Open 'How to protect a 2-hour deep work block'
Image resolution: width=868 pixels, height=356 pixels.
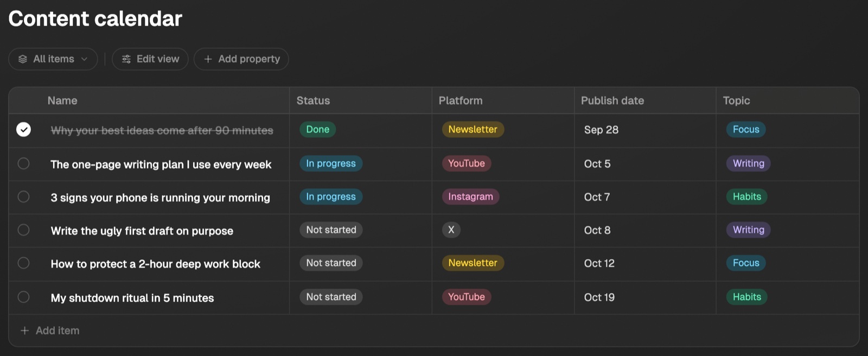155,264
